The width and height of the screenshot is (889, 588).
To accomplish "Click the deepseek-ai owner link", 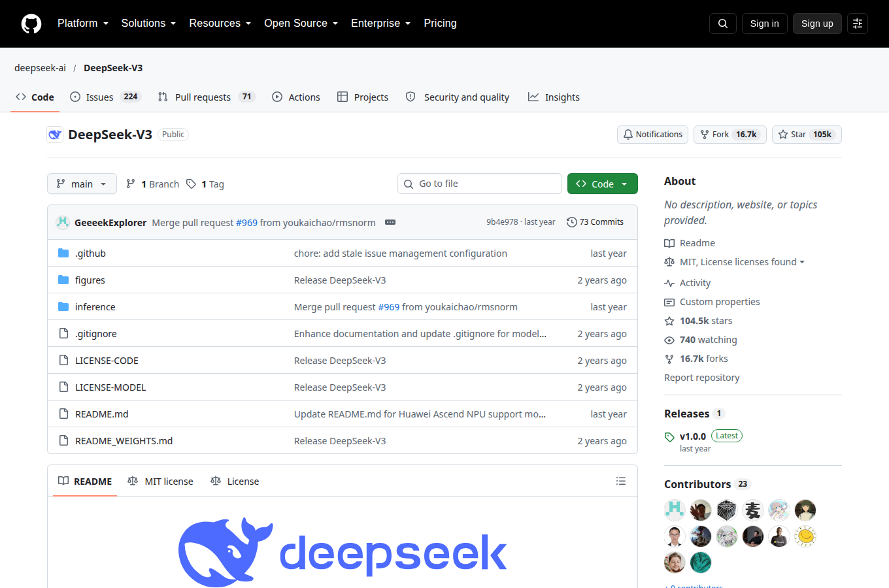I will 41,68.
